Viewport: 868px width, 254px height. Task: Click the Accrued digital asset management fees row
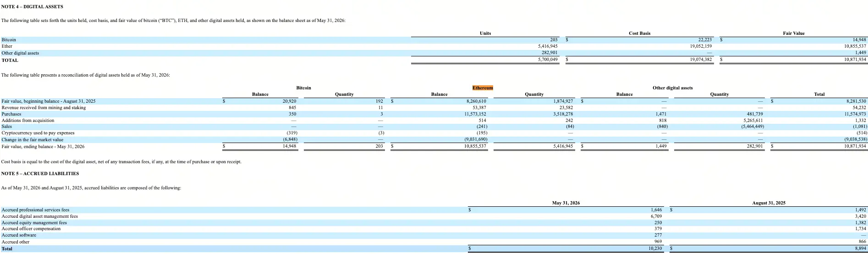(x=434, y=216)
